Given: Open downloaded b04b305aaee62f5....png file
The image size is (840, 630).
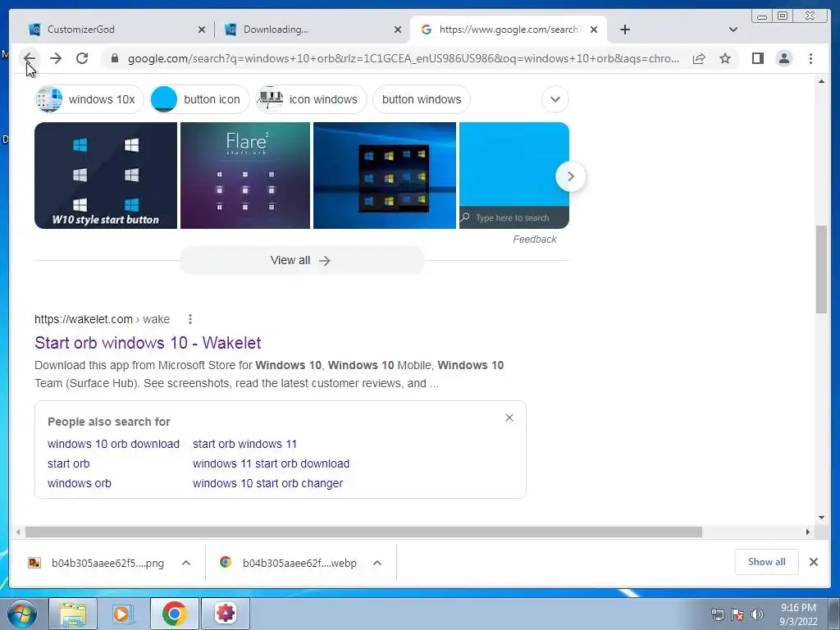Looking at the screenshot, I should 98,563.
